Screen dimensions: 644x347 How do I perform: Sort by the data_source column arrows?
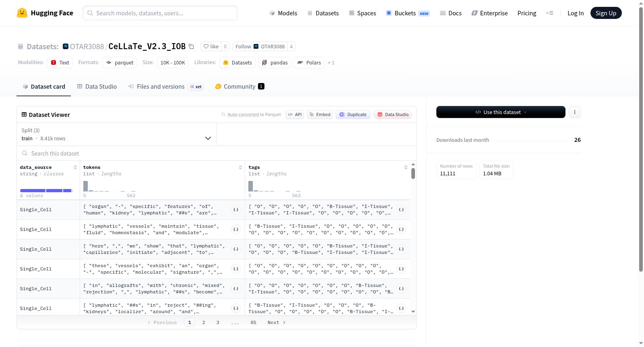click(75, 167)
